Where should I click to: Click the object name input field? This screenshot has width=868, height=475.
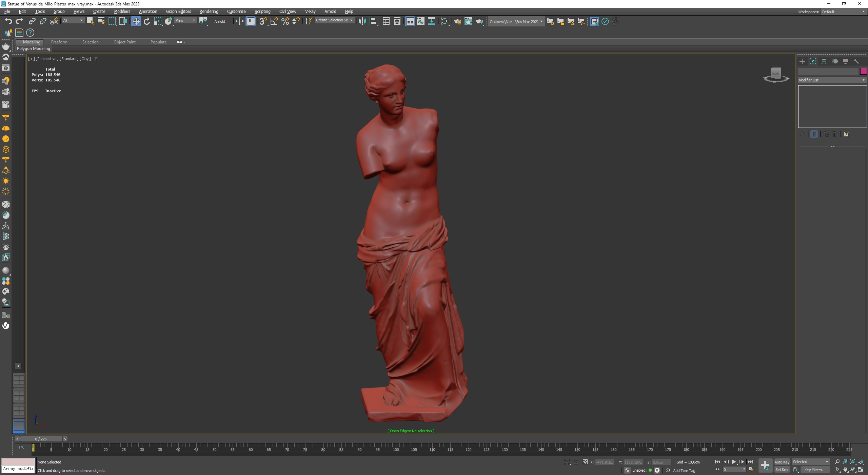pyautogui.click(x=828, y=71)
